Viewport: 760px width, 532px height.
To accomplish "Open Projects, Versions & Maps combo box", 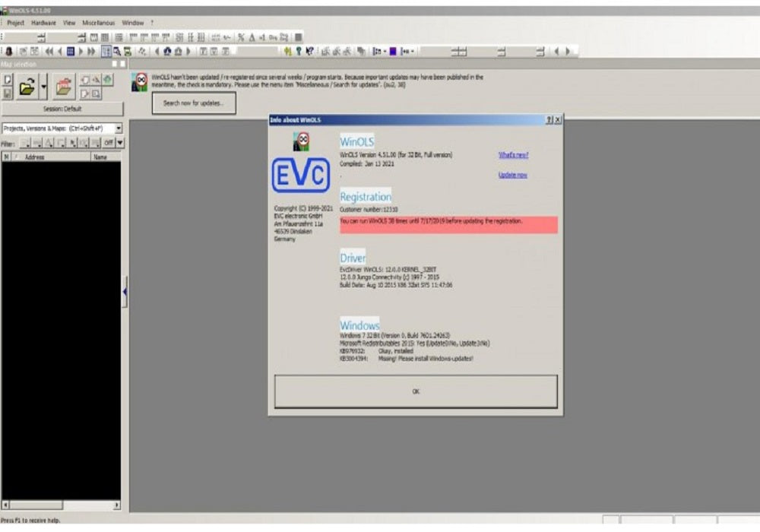I will click(118, 128).
